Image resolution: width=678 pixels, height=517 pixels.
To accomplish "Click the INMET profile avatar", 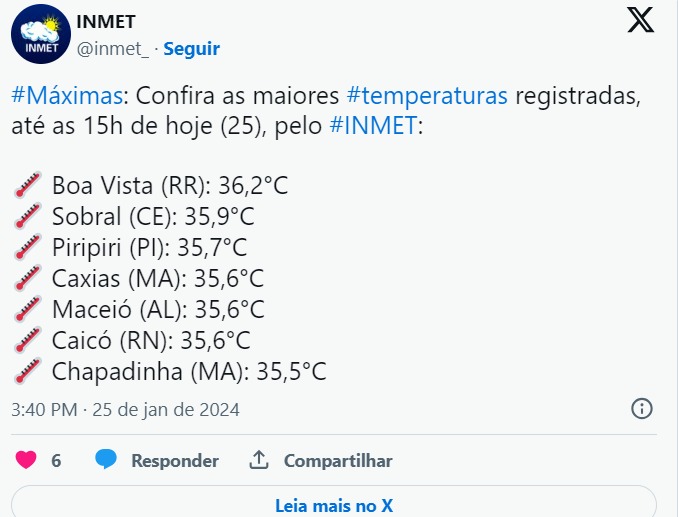I will click(41, 33).
